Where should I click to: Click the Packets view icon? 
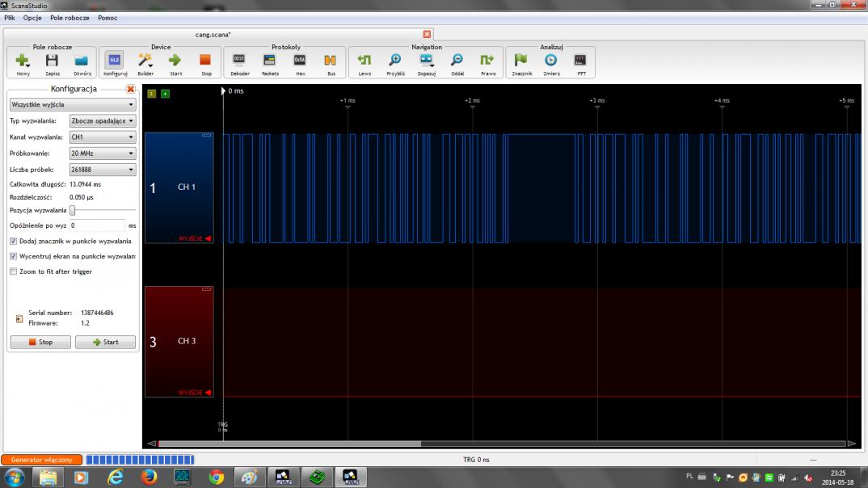tap(270, 61)
